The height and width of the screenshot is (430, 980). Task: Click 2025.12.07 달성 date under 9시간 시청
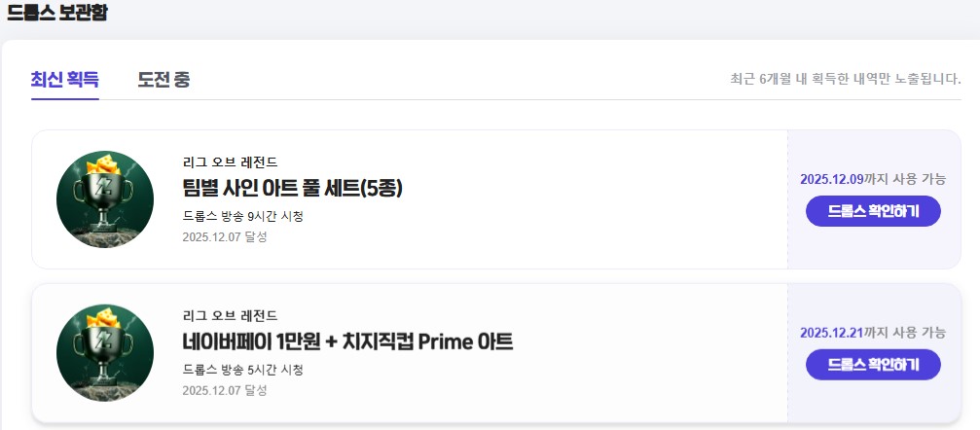[x=224, y=236]
